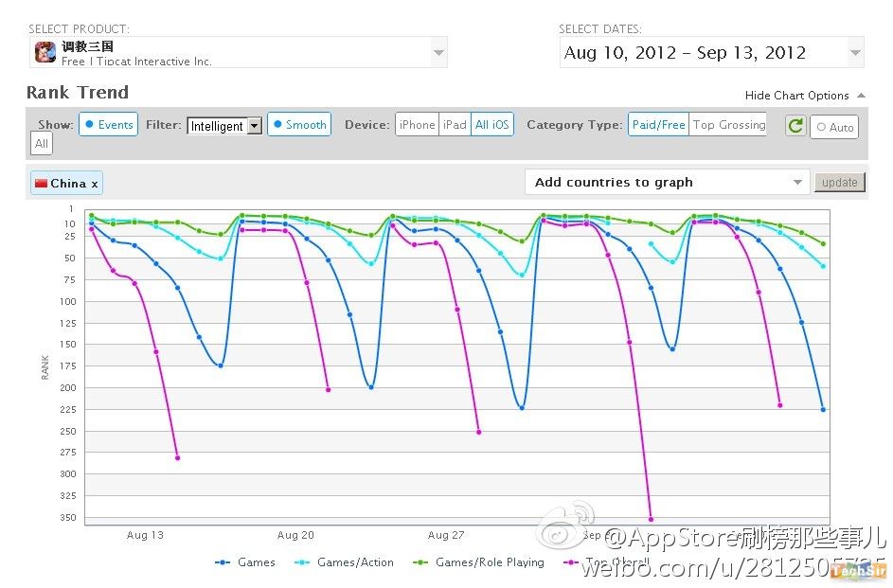Click the date range Aug 10 – Sep 13 field
This screenshot has height=588, width=893.
(x=712, y=52)
